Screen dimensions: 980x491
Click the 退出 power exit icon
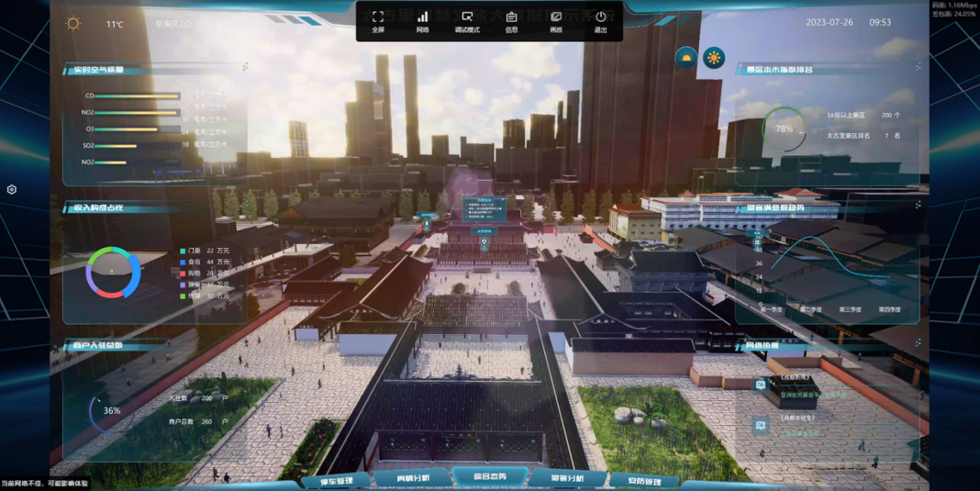click(x=600, y=17)
